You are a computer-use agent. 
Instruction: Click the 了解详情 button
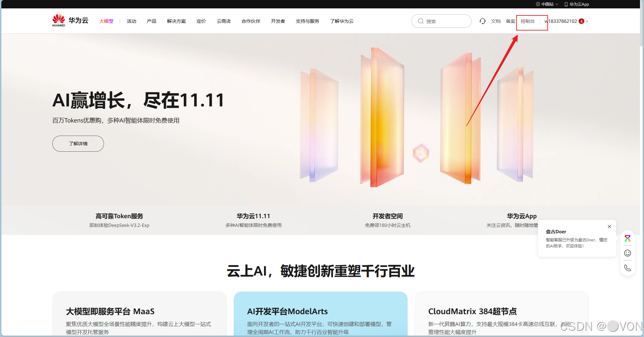coord(78,144)
